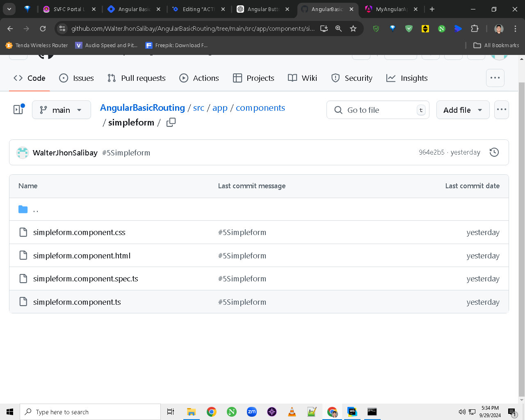This screenshot has width=525, height=420.
Task: Expand the repository nav overflow menu
Action: click(x=495, y=78)
